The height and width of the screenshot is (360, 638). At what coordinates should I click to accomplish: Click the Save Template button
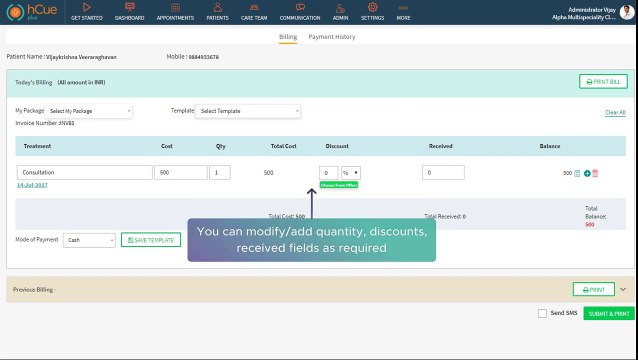tap(151, 240)
